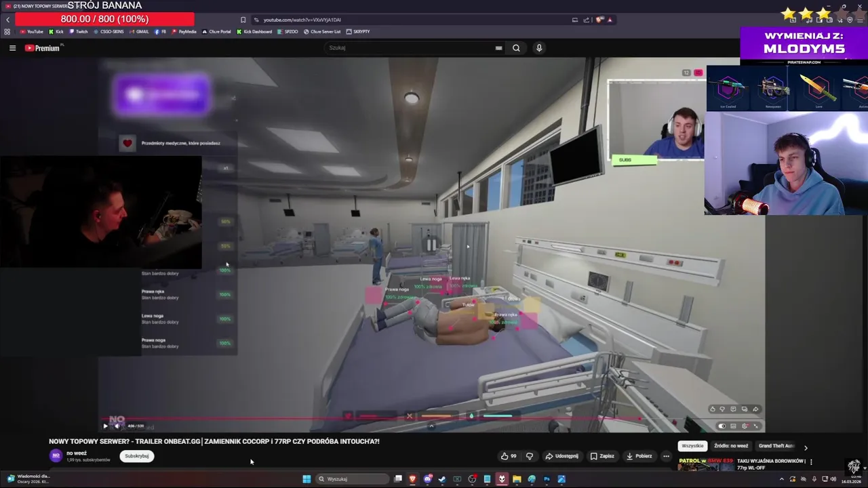Click the taskbar Wyszukaj search box
The height and width of the screenshot is (488, 868).
[x=353, y=479]
